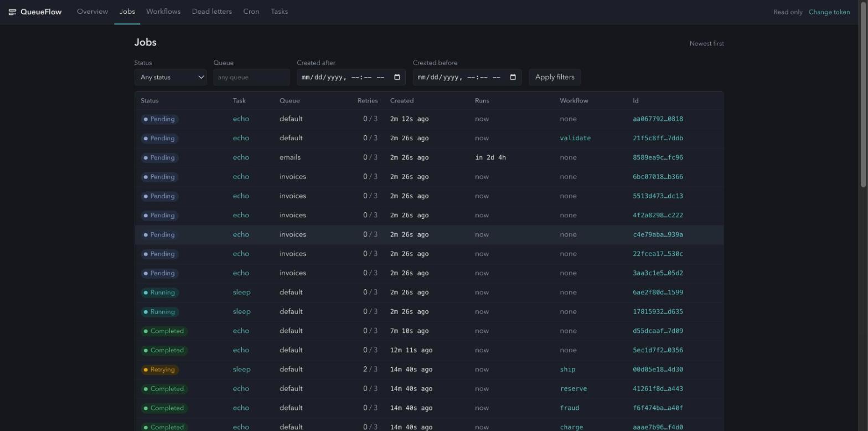Open job aa067792…0818
The image size is (868, 431).
pos(658,119)
